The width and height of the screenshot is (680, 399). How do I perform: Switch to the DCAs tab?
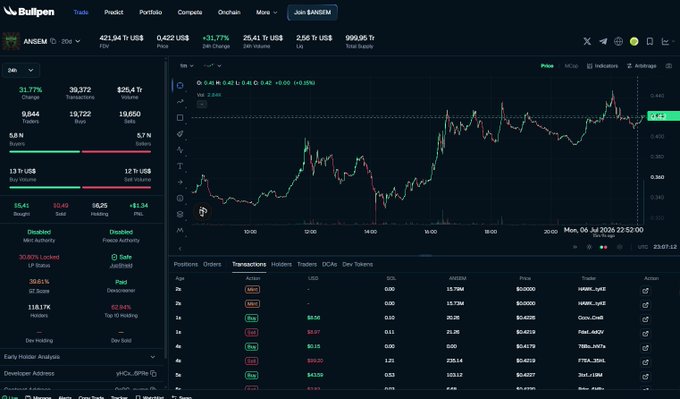point(330,264)
